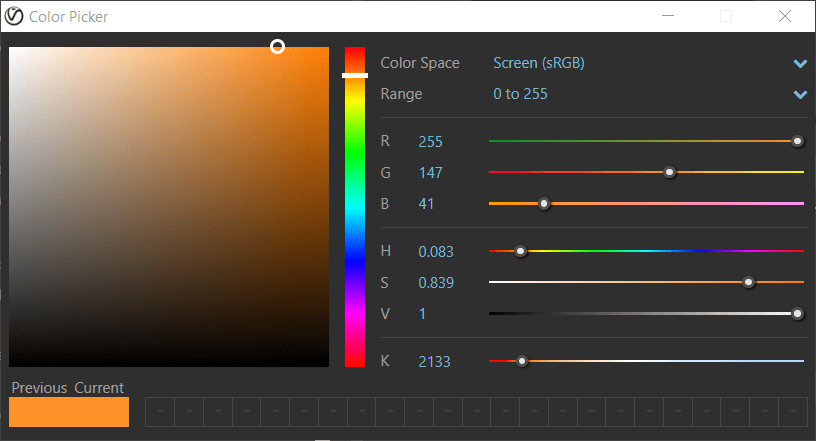The width and height of the screenshot is (816, 441).
Task: Click the blue region of the hue bar
Action: [355, 259]
